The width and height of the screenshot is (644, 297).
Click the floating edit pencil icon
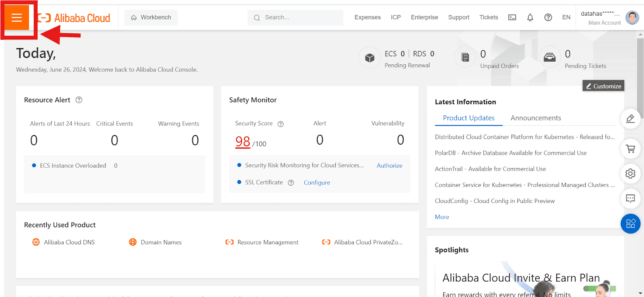[630, 119]
